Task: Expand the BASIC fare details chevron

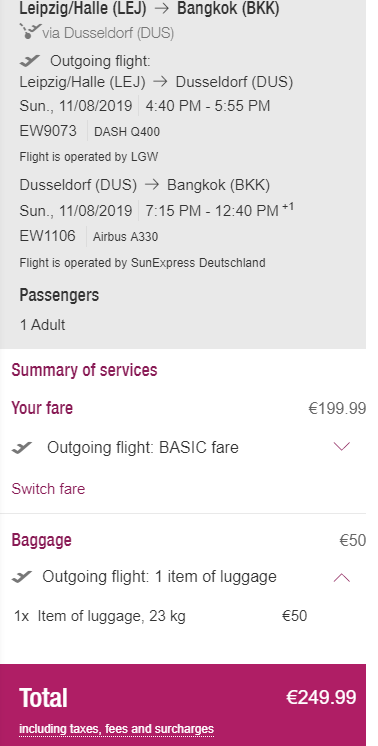Action: pyautogui.click(x=342, y=446)
